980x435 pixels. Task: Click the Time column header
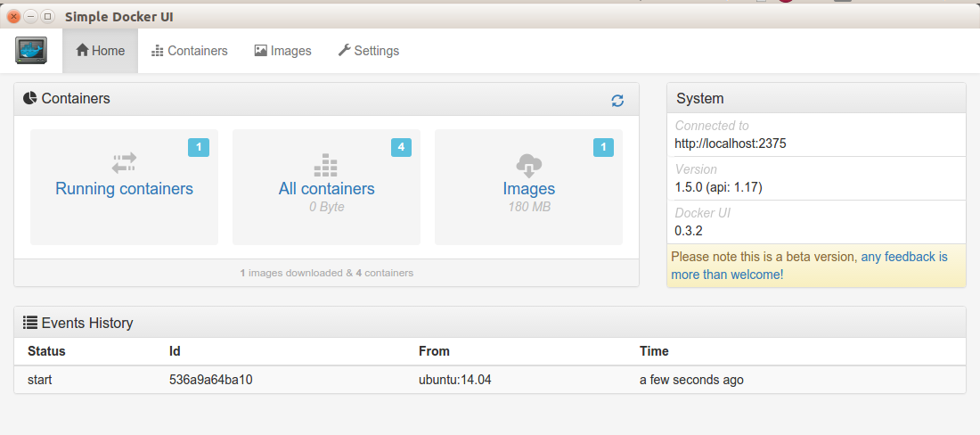point(654,351)
